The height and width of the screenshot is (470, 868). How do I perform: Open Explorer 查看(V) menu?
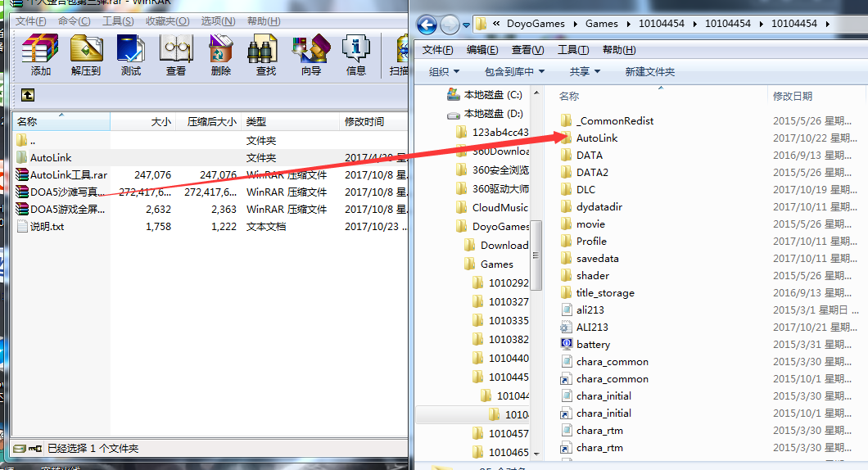click(x=527, y=50)
